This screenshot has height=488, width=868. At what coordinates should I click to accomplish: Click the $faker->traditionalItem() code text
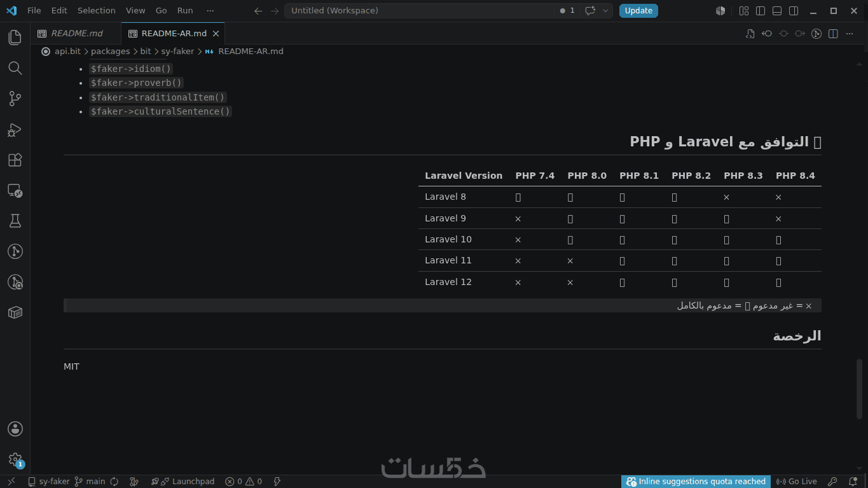point(158,97)
